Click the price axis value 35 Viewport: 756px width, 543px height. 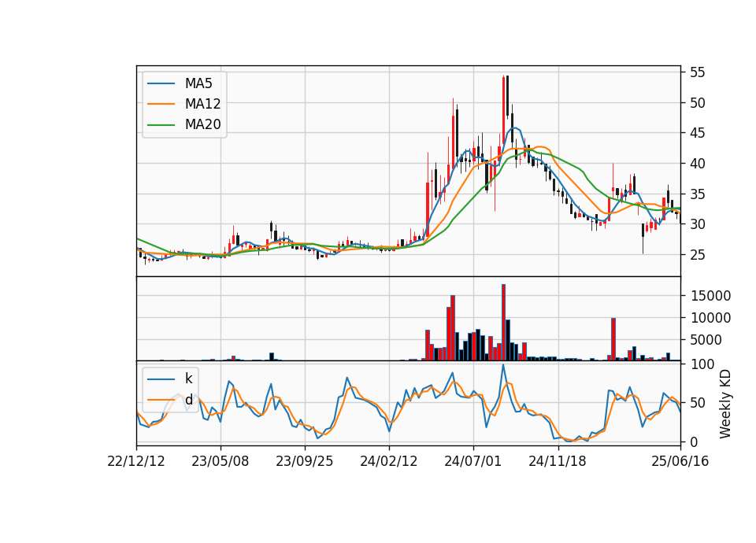click(x=697, y=194)
